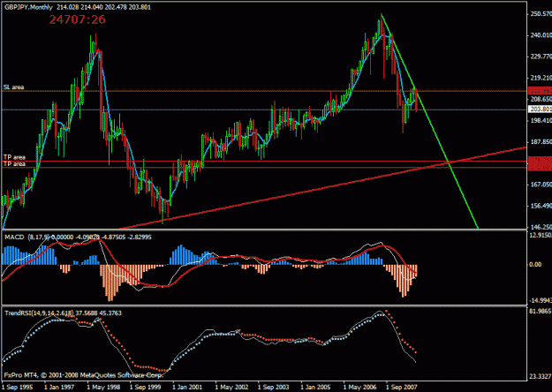Click the TrendRSI 81.9865 scale value
This screenshot has height=392, width=552.
(541, 311)
